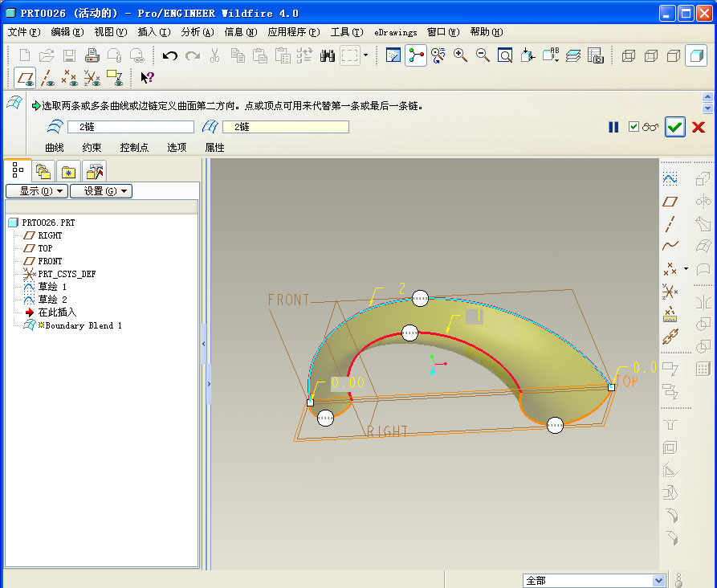
Task: Open the 约束 panel tab
Action: click(92, 147)
